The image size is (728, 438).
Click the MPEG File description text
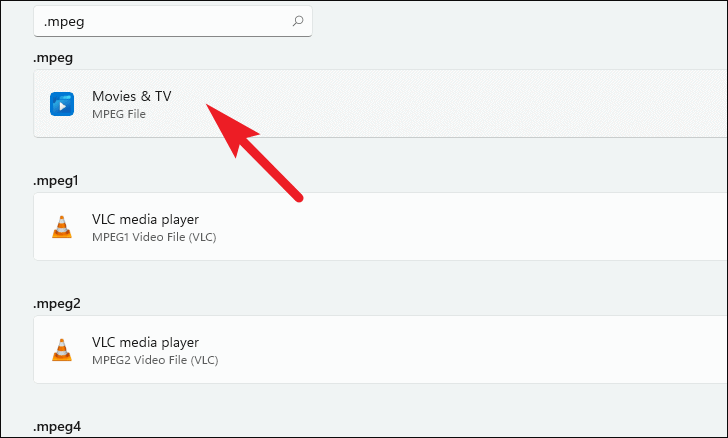(119, 114)
